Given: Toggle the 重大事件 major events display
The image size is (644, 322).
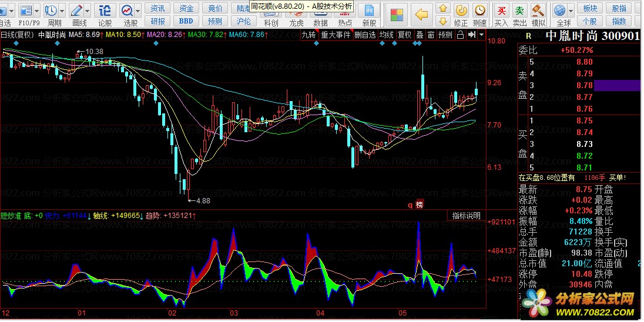Looking at the screenshot, I should click(x=336, y=35).
